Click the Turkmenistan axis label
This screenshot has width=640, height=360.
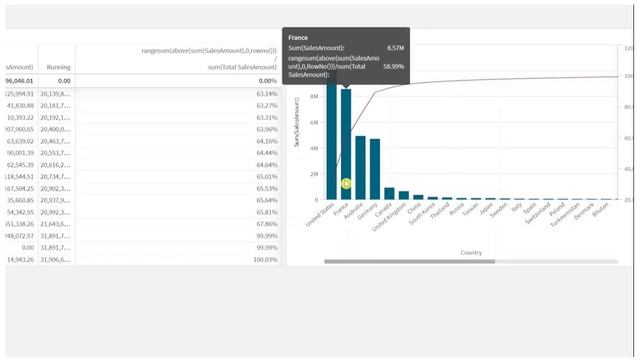564,215
